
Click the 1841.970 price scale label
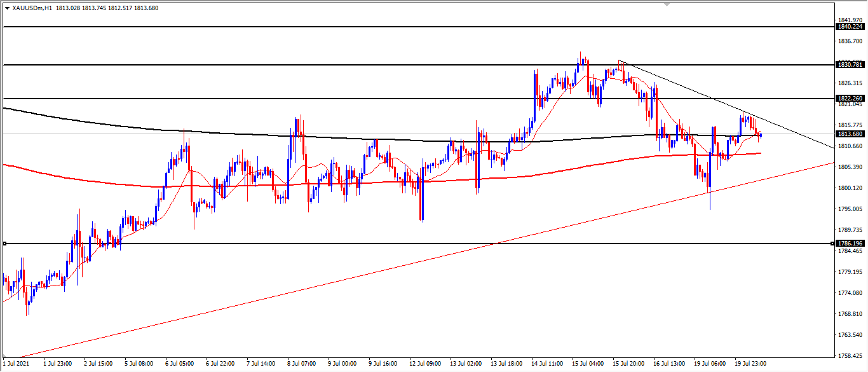tap(851, 20)
